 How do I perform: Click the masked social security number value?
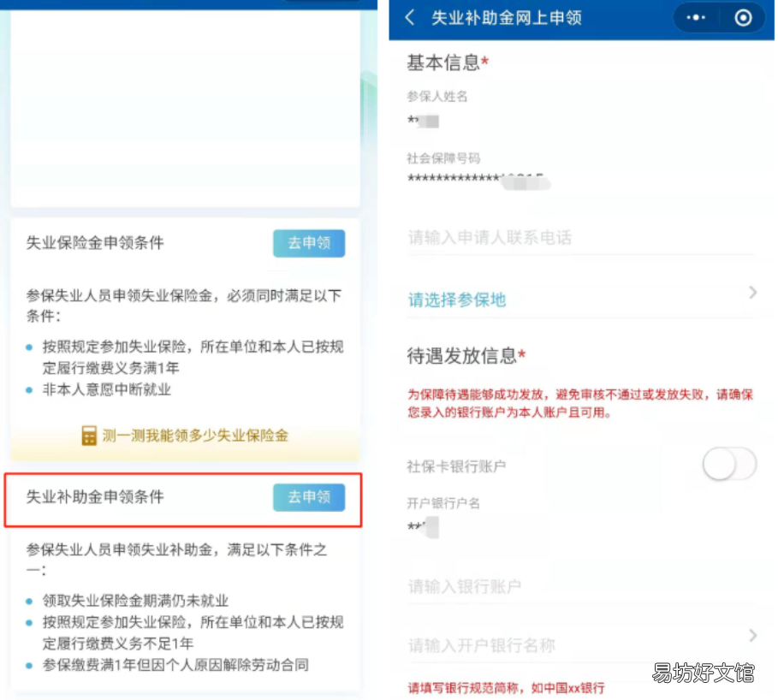point(478,180)
